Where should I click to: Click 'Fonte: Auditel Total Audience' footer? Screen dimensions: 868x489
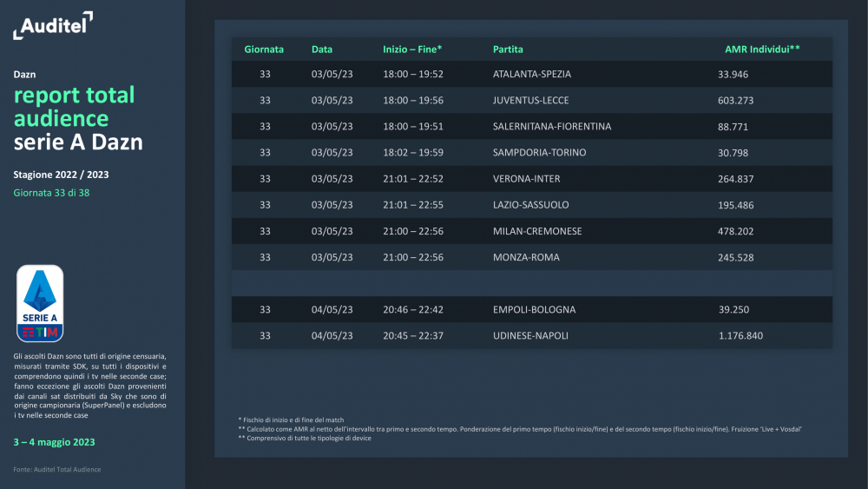pyautogui.click(x=57, y=469)
